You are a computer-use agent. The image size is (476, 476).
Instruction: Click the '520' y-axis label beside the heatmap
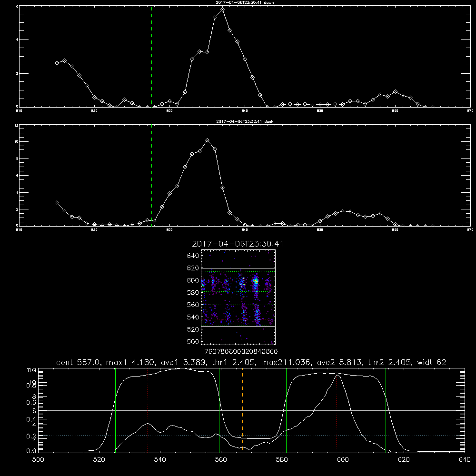pyautogui.click(x=193, y=329)
